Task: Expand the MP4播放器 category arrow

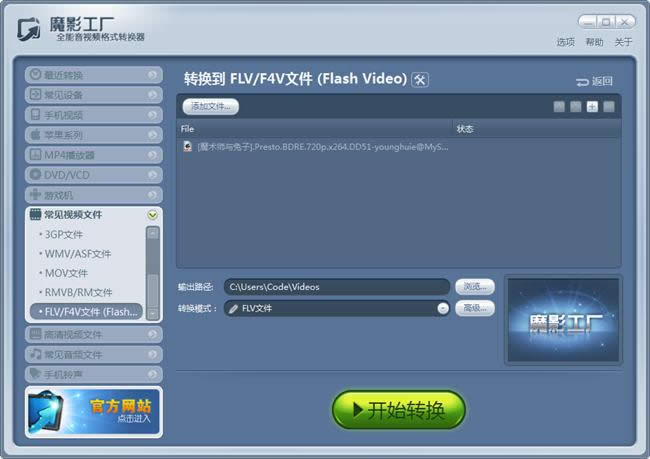Action: coord(152,155)
